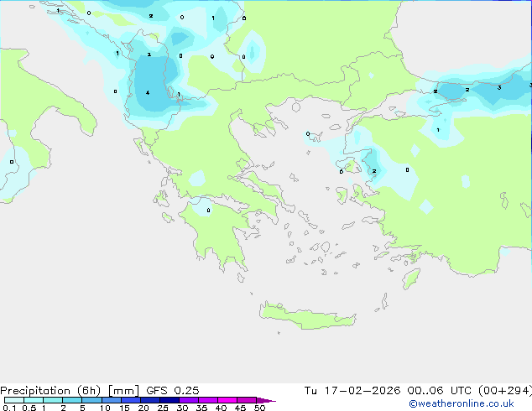This screenshot has height=411, width=532.
Task: Click the '50' legend scale label
Action: click(x=259, y=408)
